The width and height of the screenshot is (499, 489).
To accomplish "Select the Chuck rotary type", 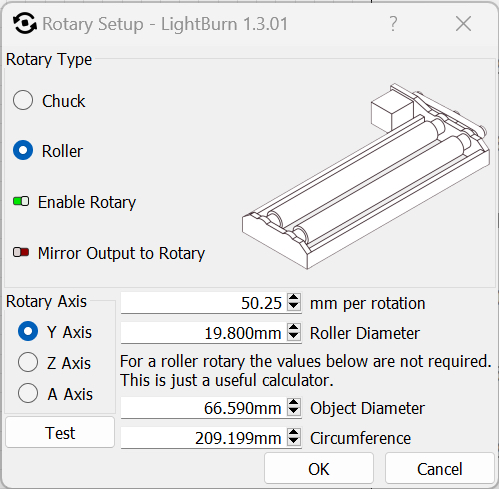I will [23, 100].
